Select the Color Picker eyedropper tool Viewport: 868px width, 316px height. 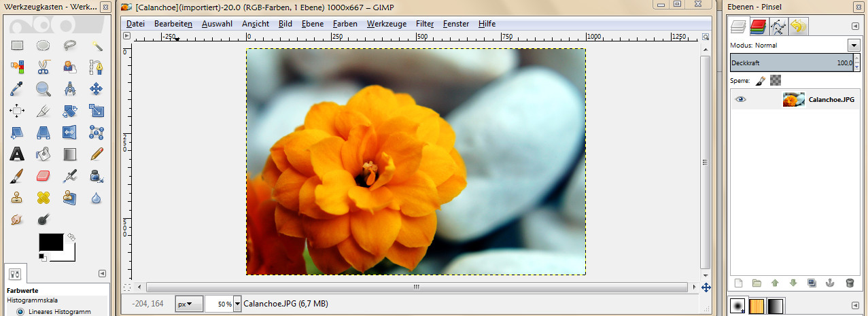(x=17, y=89)
